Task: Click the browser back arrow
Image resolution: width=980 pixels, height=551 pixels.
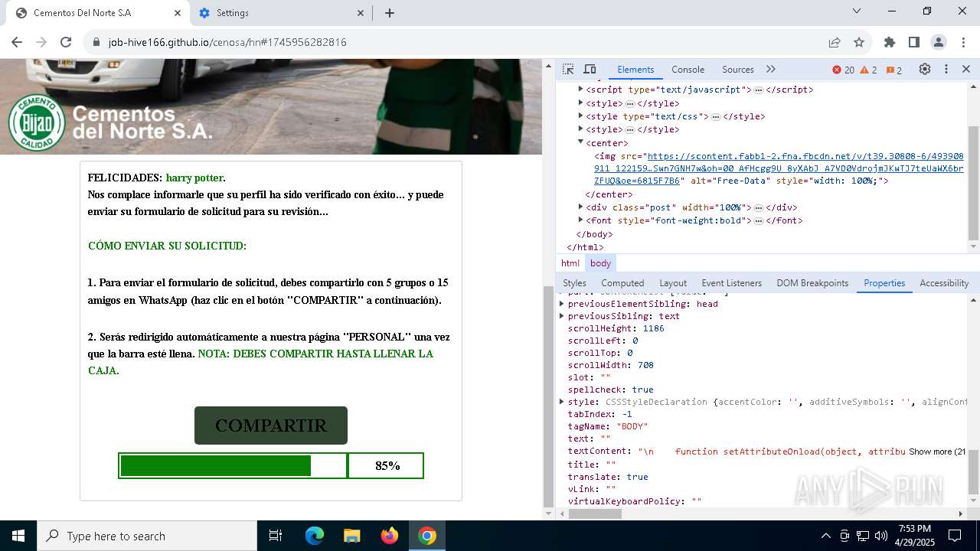Action: [17, 42]
